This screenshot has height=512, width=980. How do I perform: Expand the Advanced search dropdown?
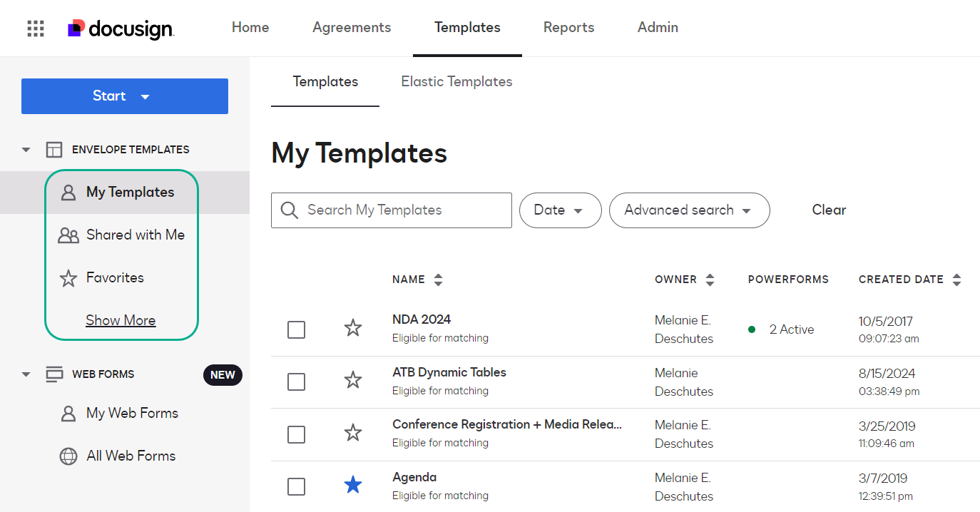click(689, 210)
